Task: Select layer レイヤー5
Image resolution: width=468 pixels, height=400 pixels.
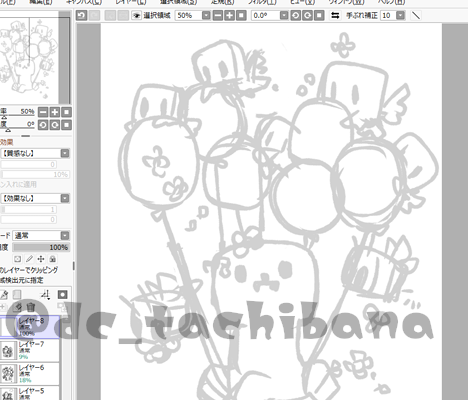Action: [x=30, y=393]
